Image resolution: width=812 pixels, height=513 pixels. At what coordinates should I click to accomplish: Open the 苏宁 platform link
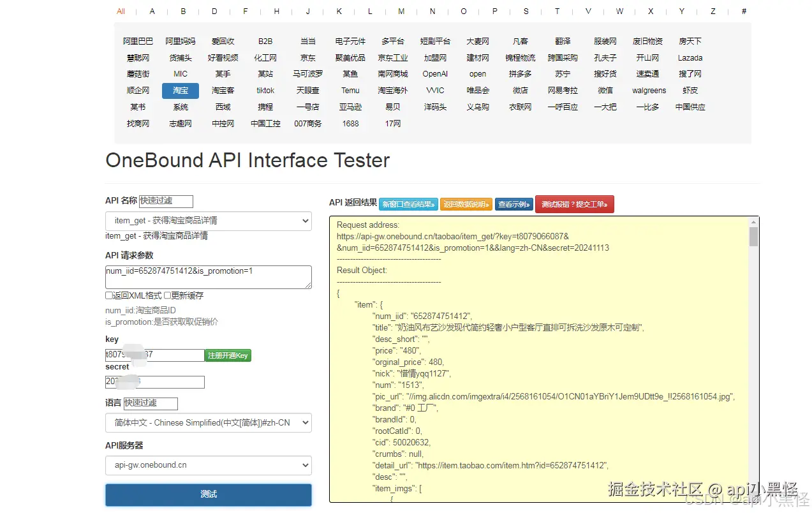[x=563, y=74]
